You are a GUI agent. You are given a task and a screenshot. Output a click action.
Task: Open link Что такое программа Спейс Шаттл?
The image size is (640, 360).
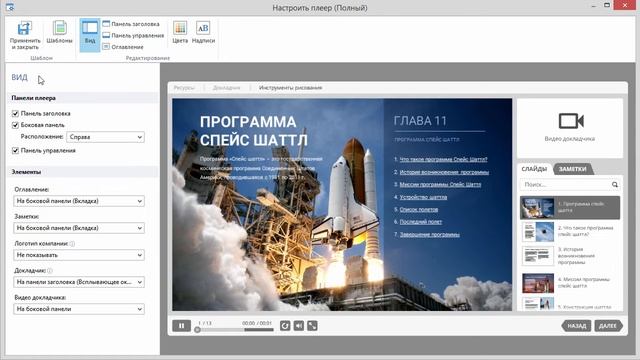[443, 160]
